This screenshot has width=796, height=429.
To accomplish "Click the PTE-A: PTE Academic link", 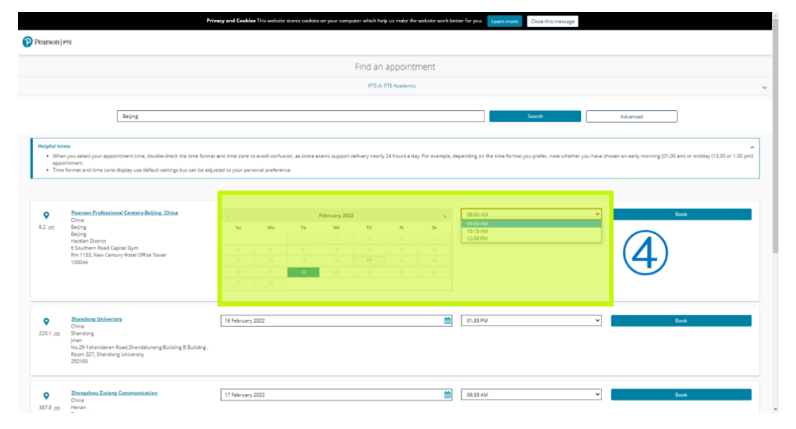I will pos(392,86).
